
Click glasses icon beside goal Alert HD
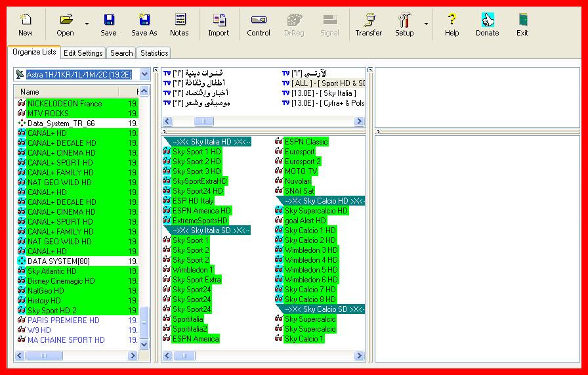coord(279,220)
